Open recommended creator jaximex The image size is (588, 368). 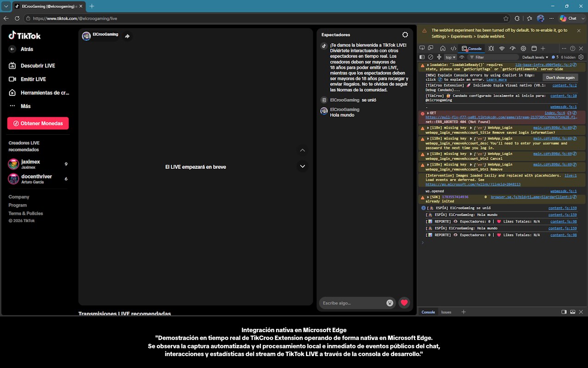click(x=38, y=164)
